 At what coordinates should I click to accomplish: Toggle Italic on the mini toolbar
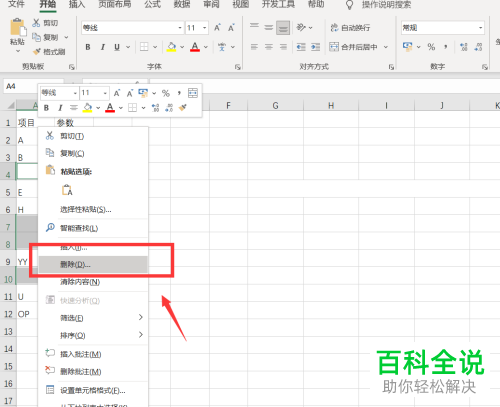coord(60,107)
